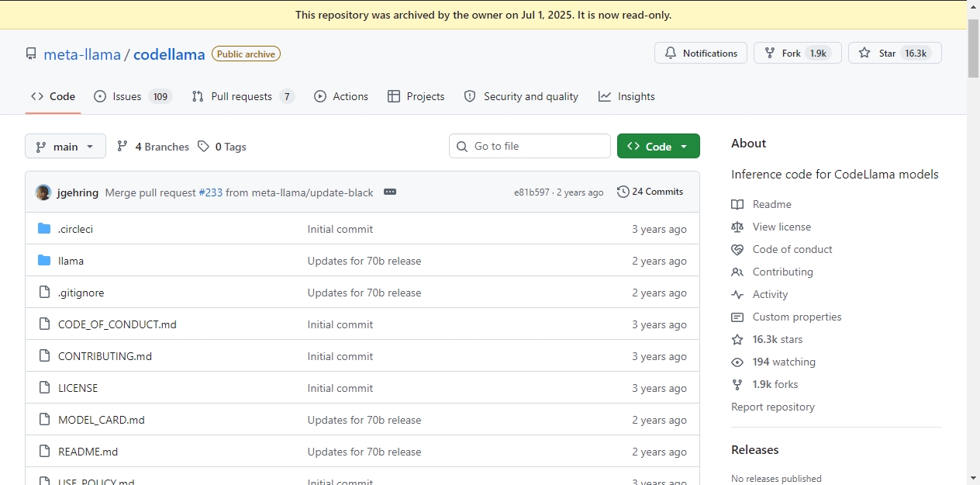Screen dimensions: 980x485
Task: Click the MODEL_CARD.md file icon
Action: click(x=44, y=420)
